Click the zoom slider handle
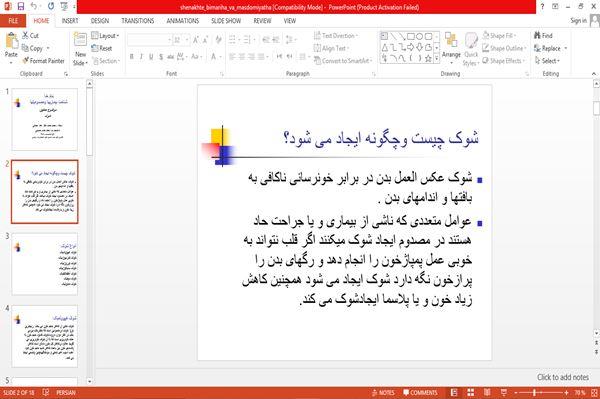This screenshot has height=399, width=600. tap(535, 392)
